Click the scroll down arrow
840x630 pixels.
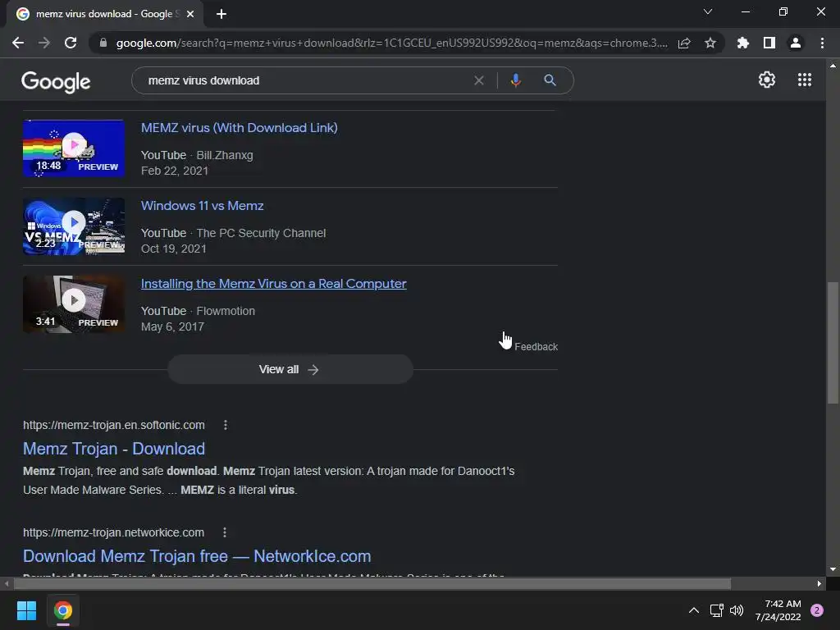click(833, 569)
